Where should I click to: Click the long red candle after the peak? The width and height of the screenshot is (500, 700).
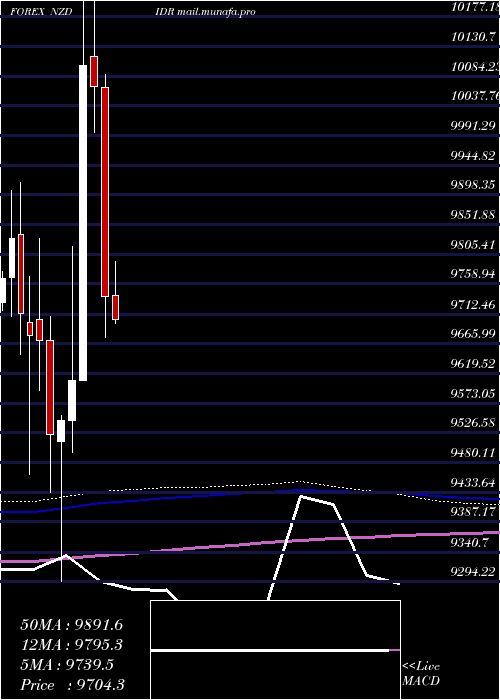point(105,192)
